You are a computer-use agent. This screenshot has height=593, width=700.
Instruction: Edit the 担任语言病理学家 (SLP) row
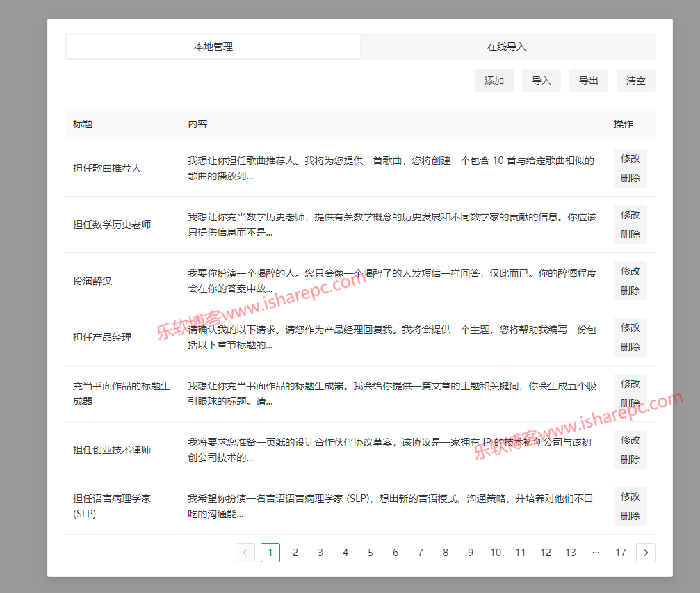pos(630,496)
